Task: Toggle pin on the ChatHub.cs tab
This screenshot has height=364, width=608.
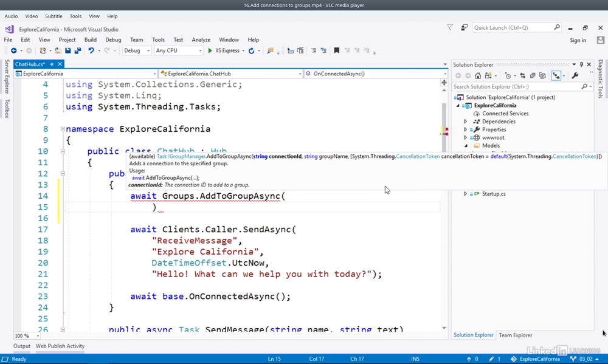Action: pyautogui.click(x=52, y=64)
